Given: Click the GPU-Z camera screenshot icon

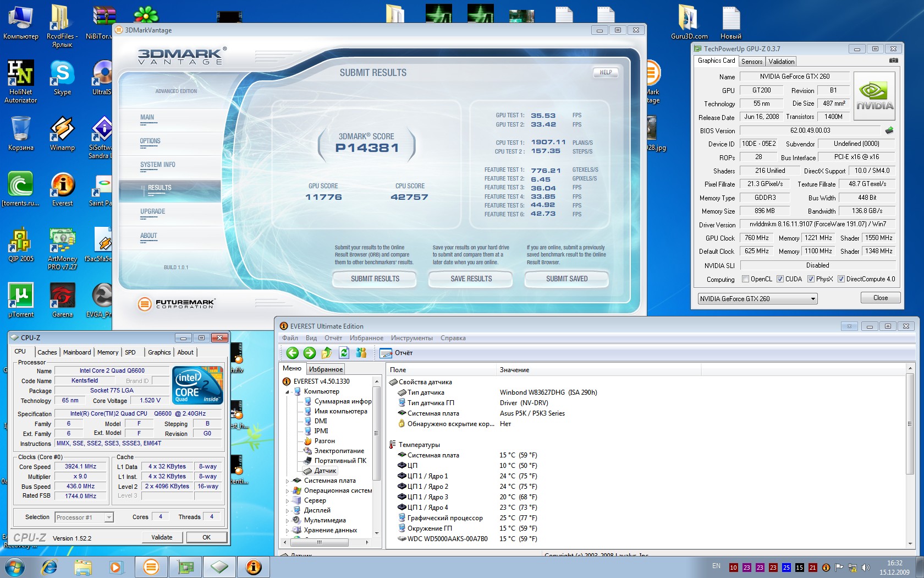Looking at the screenshot, I should (894, 61).
